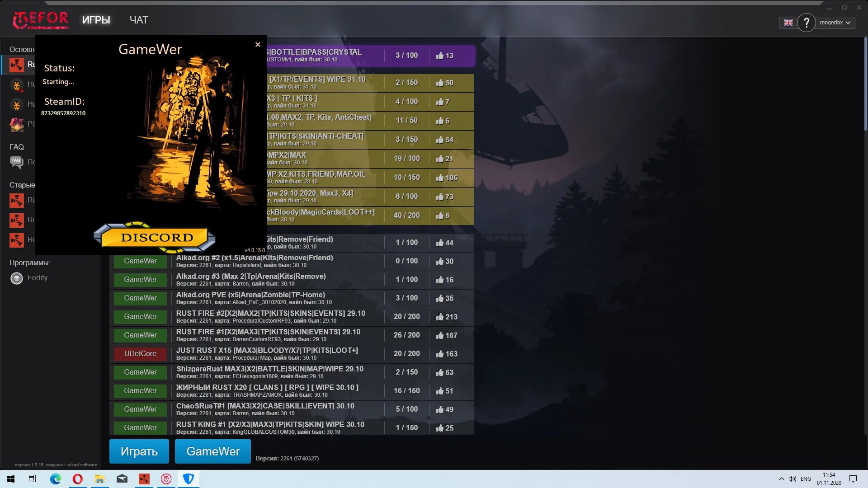Select the Fortify program icon

[x=17, y=278]
